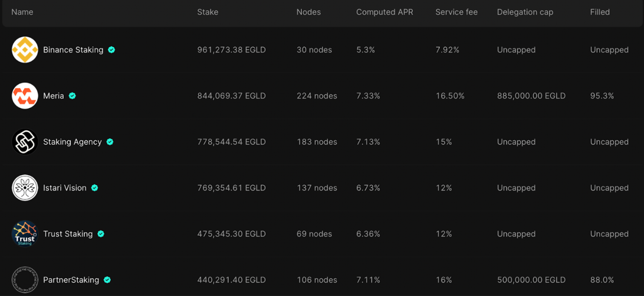Sort by the Stake column header
Screen dimensions: 644x296
(208, 12)
